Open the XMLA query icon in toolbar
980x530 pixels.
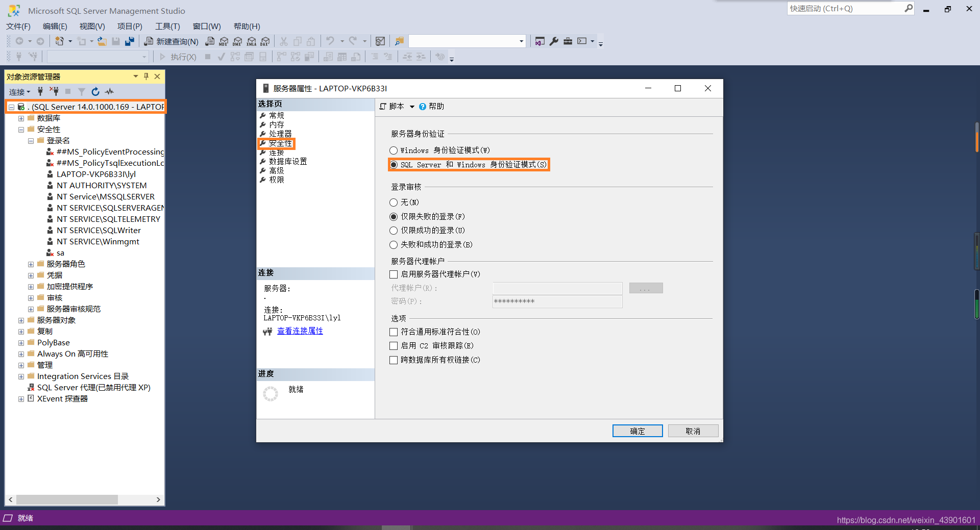pos(251,41)
